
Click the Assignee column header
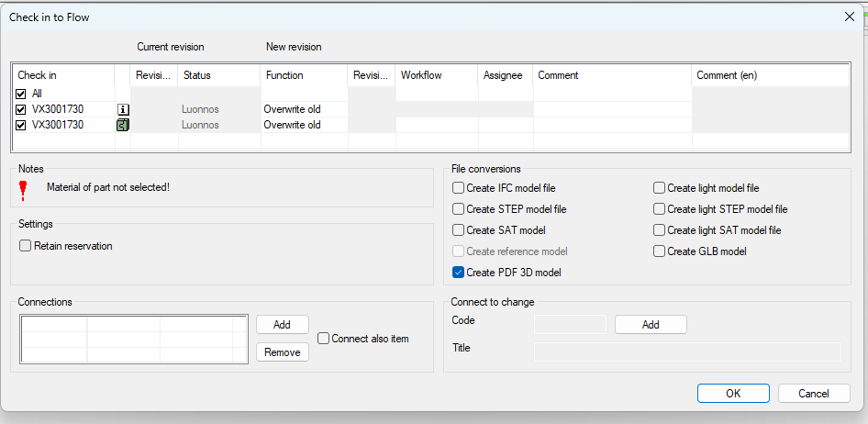coord(505,75)
